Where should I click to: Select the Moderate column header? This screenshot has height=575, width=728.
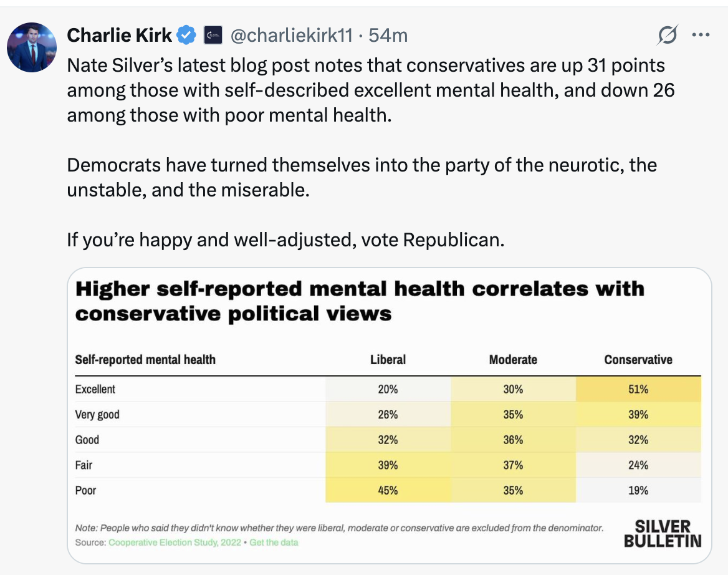513,360
